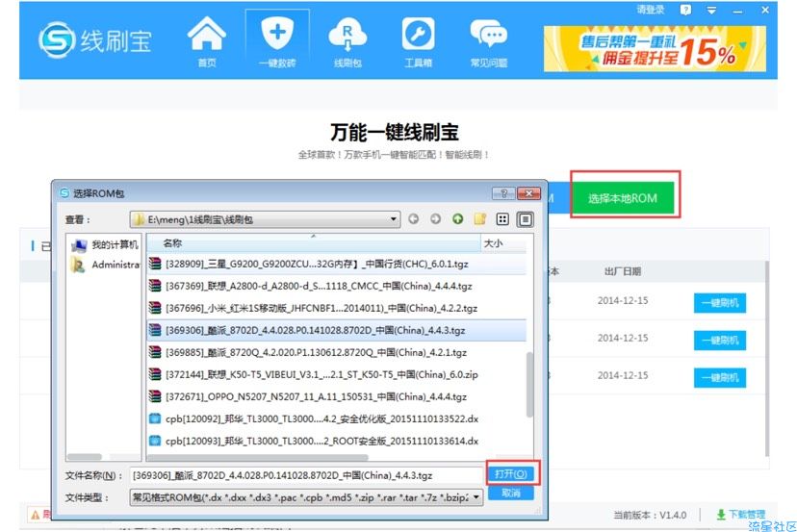
Task: Select the cpb[120093] 邦华 ROOT安全版 file
Action: click(x=337, y=441)
